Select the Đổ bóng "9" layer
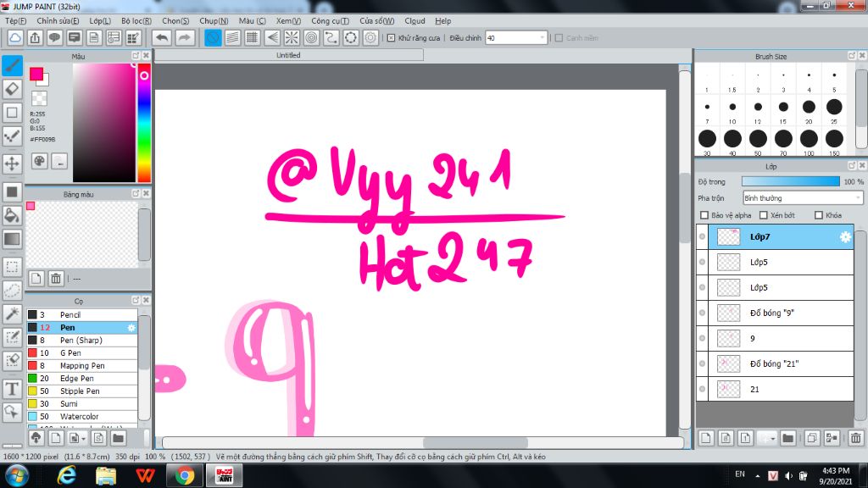Image resolution: width=868 pixels, height=488 pixels. [x=781, y=313]
